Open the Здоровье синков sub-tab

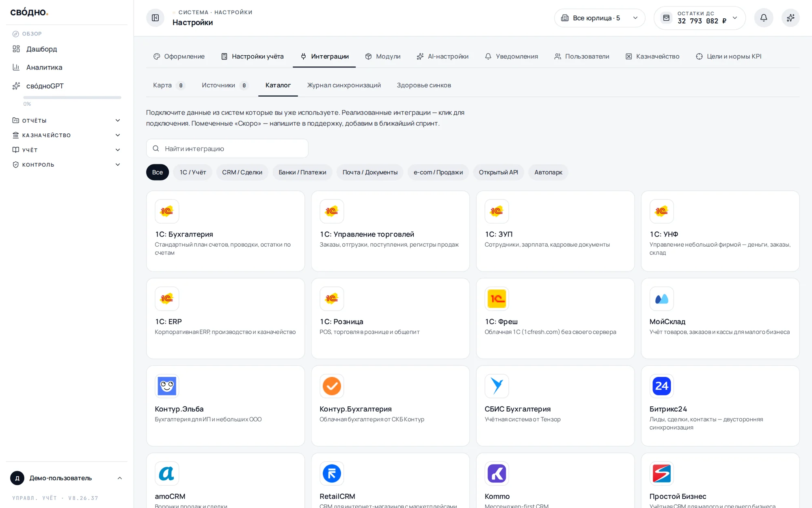click(424, 85)
